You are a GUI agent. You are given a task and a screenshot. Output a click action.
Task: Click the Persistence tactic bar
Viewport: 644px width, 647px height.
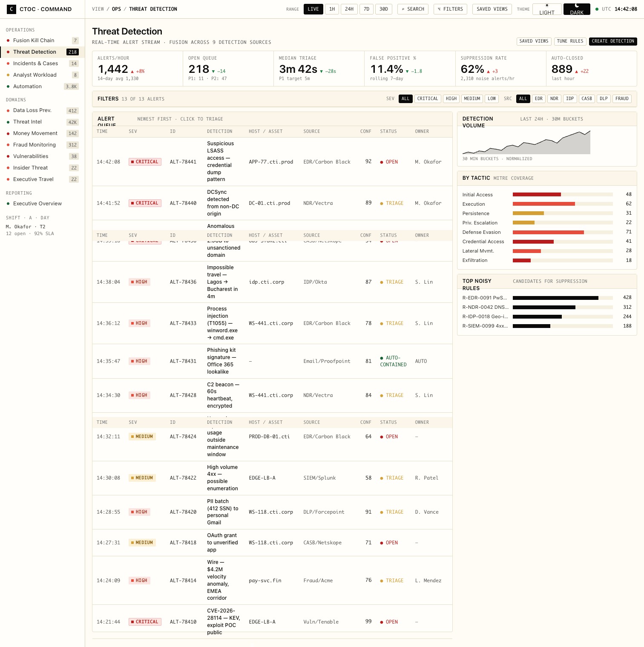click(x=563, y=213)
